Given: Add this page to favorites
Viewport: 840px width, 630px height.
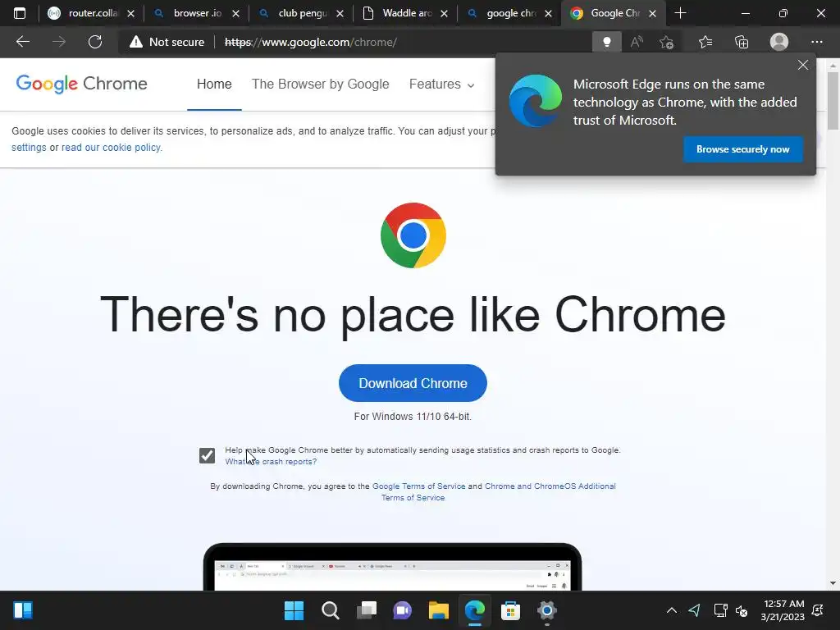Looking at the screenshot, I should tap(666, 42).
